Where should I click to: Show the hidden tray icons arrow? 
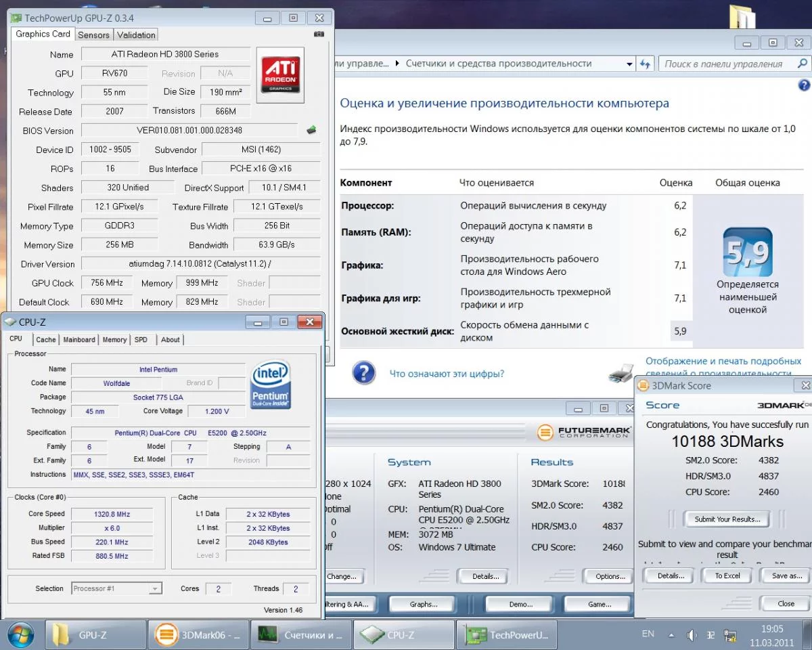click(x=671, y=635)
